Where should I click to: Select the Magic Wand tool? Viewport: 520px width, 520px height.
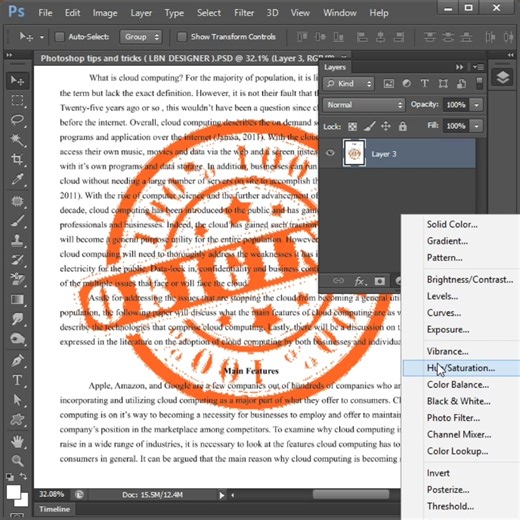point(17,140)
